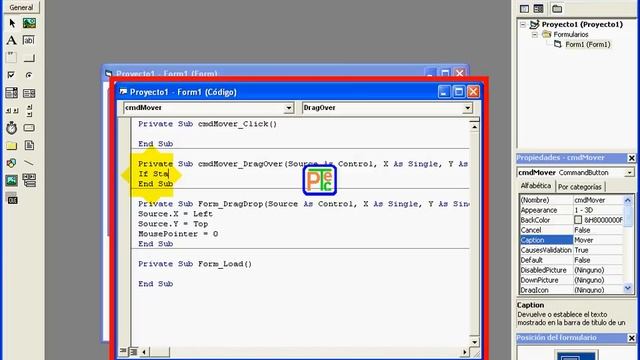The image size is (640, 360).
Task: Edit the Caption value Mover
Action: tap(598, 240)
